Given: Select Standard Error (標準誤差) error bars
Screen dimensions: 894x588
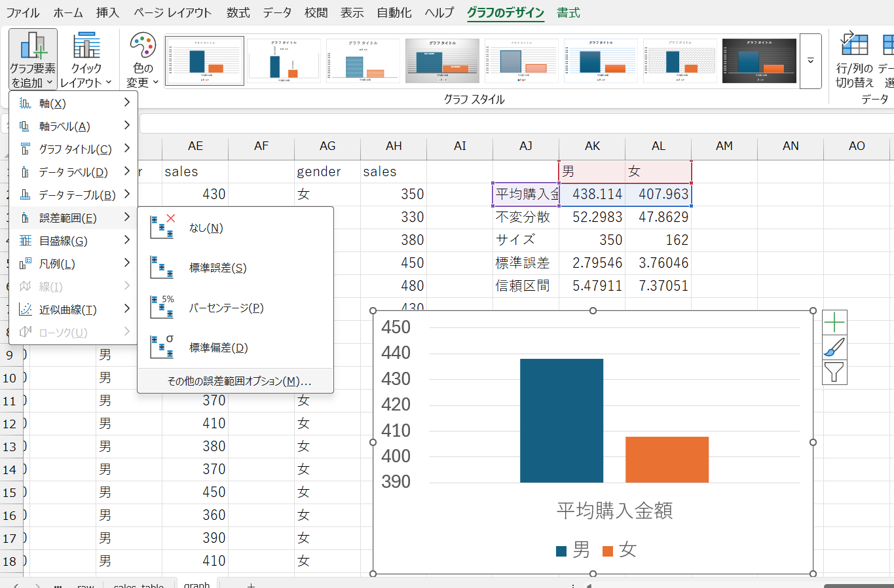Looking at the screenshot, I should point(217,268).
